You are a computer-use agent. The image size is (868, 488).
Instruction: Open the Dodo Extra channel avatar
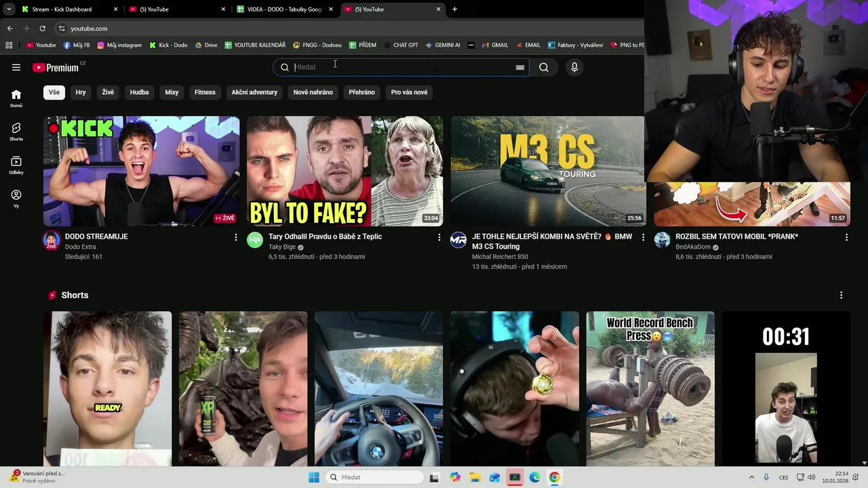pyautogui.click(x=52, y=240)
